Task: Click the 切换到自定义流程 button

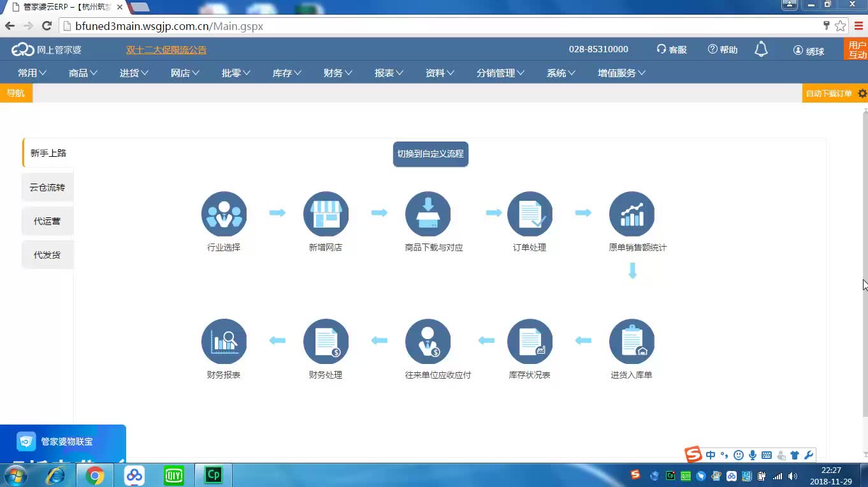Action: tap(431, 154)
